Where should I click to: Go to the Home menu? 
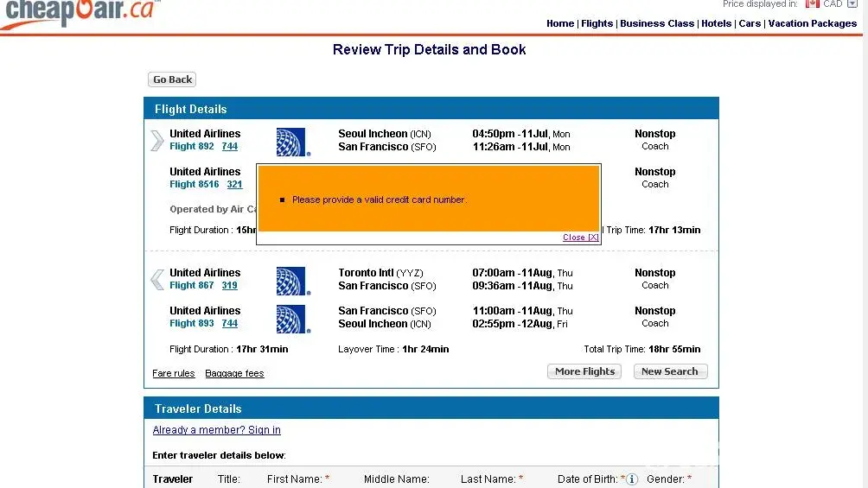point(560,23)
